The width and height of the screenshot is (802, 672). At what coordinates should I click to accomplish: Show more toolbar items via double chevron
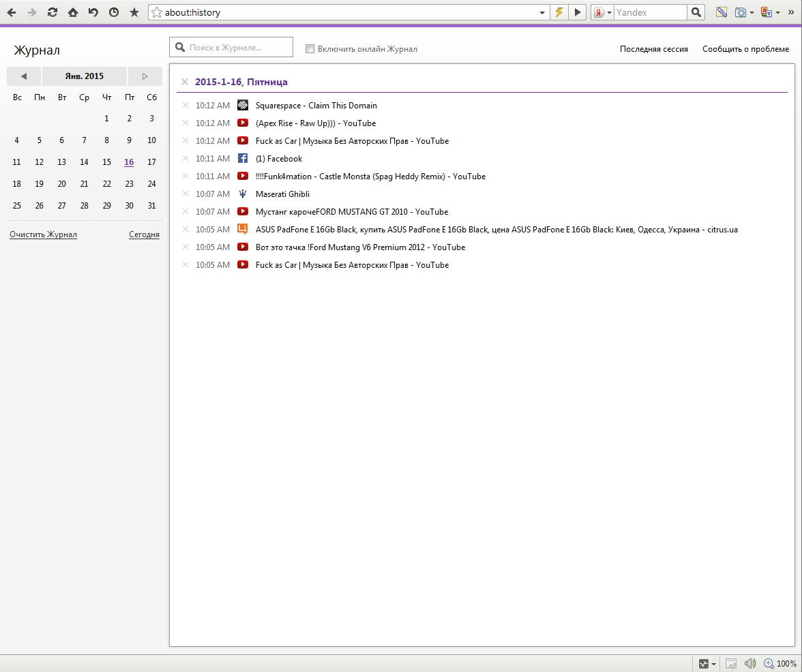tap(791, 12)
